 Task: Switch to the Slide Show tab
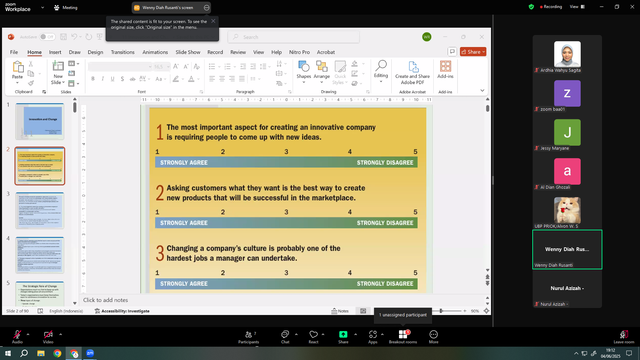pos(188,52)
